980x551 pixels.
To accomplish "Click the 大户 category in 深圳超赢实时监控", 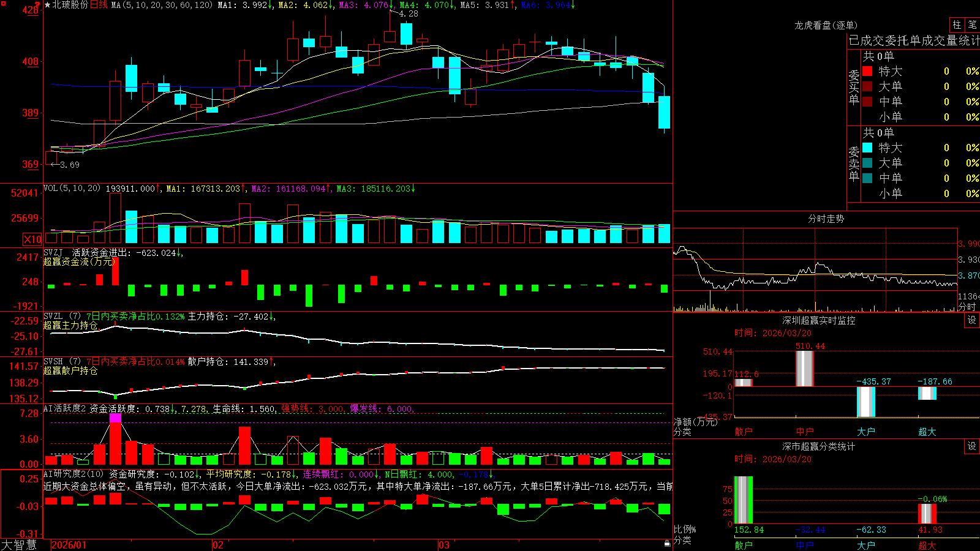I will point(866,432).
